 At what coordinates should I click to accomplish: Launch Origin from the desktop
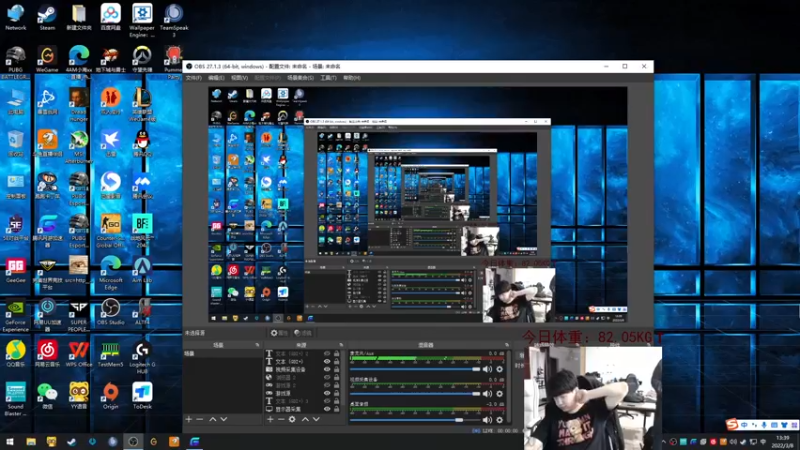[110, 396]
